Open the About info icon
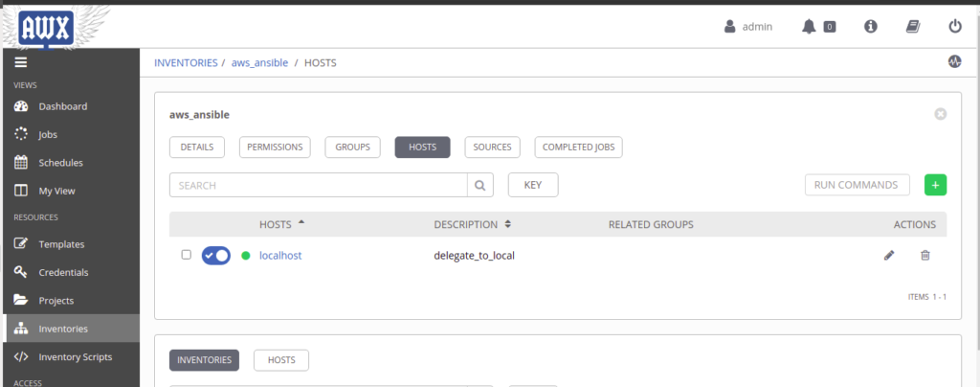 [x=871, y=27]
